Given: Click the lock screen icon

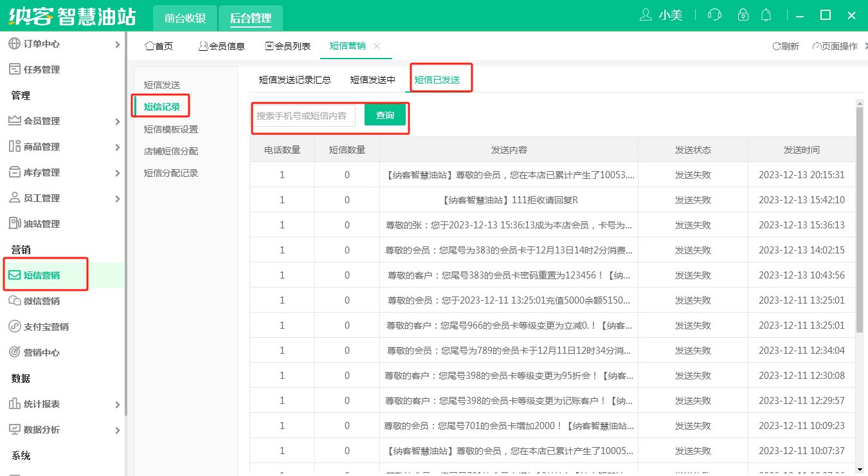Looking at the screenshot, I should (743, 15).
